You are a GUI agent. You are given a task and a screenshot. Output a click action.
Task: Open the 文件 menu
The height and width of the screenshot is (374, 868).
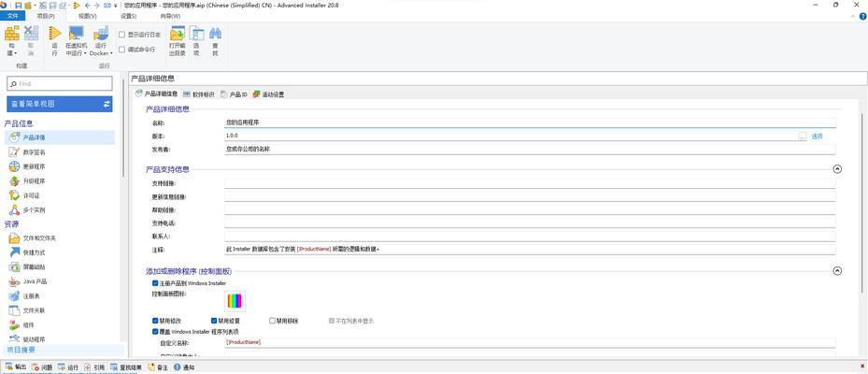coord(13,16)
